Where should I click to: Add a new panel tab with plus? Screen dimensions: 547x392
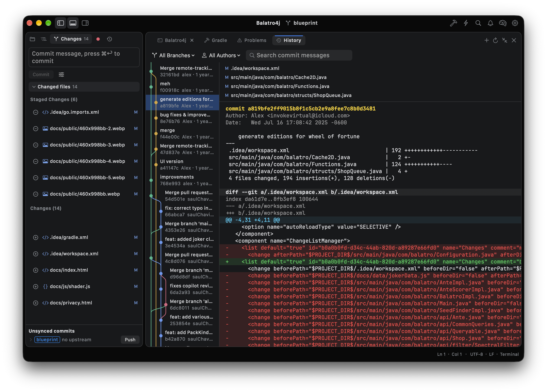(486, 40)
